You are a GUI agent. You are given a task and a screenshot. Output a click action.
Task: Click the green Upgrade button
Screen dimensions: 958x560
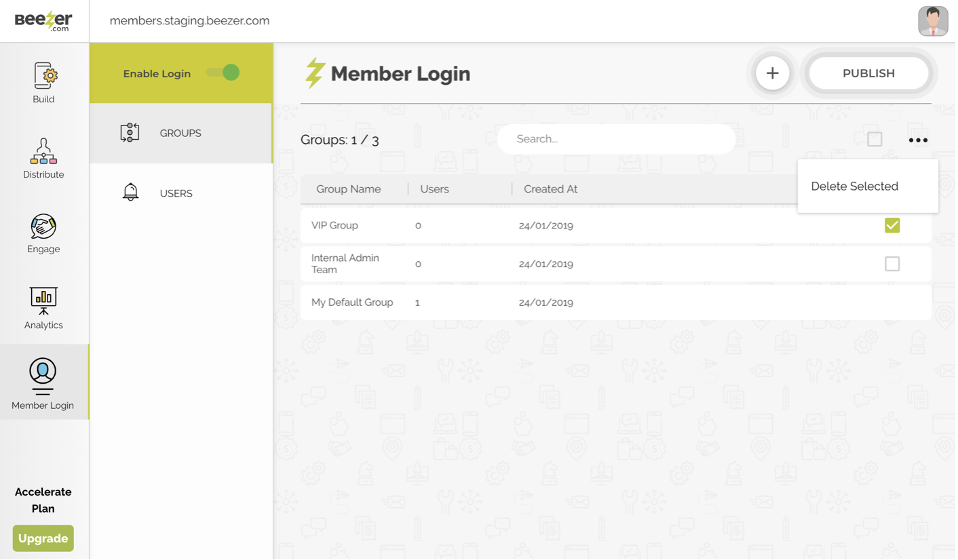(43, 540)
